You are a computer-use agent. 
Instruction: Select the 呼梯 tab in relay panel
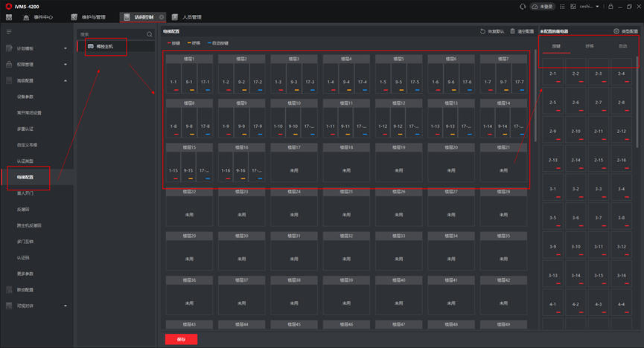click(x=590, y=46)
